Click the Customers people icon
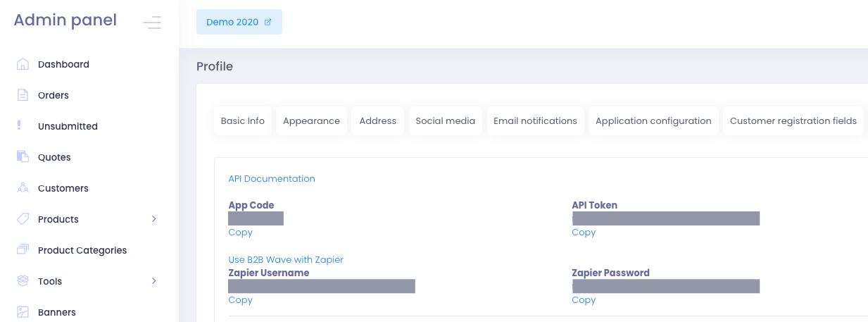868x322 pixels. [23, 188]
